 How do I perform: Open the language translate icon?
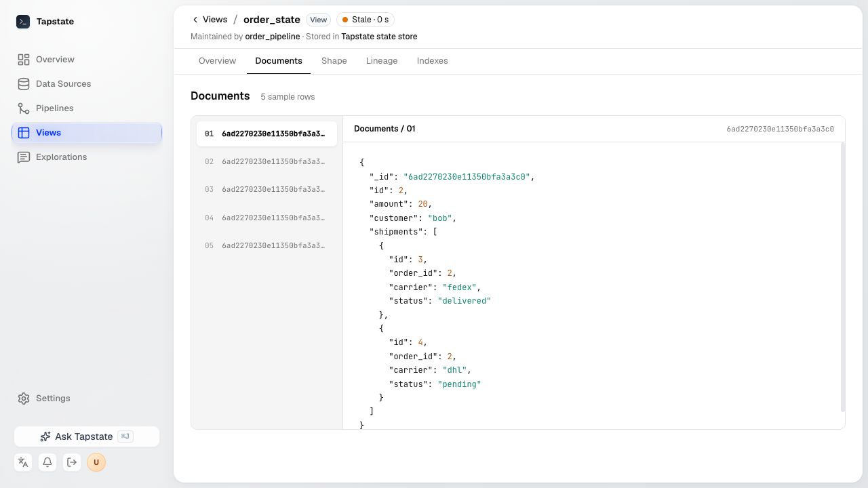point(23,462)
